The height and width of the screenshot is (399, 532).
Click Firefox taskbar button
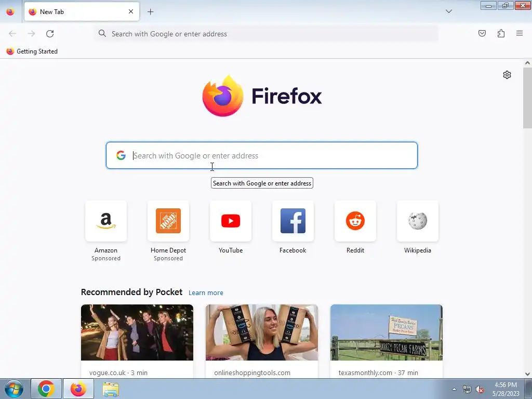[78, 389]
